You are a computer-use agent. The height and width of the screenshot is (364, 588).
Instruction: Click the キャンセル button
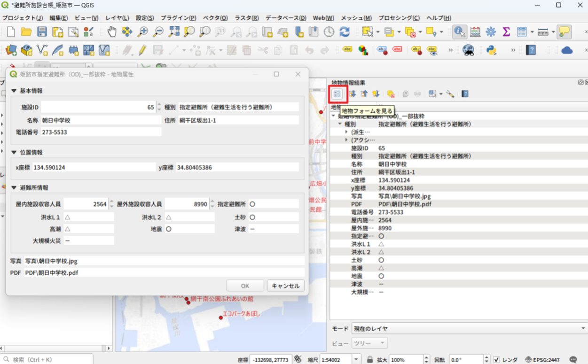285,286
